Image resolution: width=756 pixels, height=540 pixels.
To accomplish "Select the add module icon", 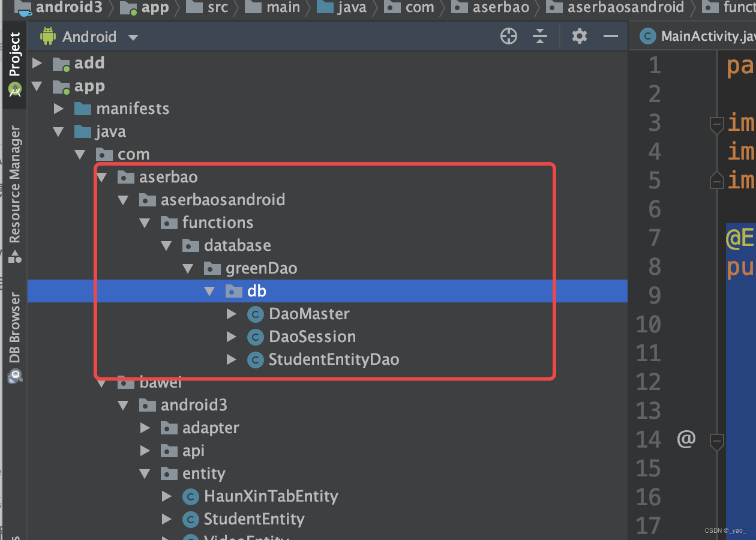I will 61,64.
